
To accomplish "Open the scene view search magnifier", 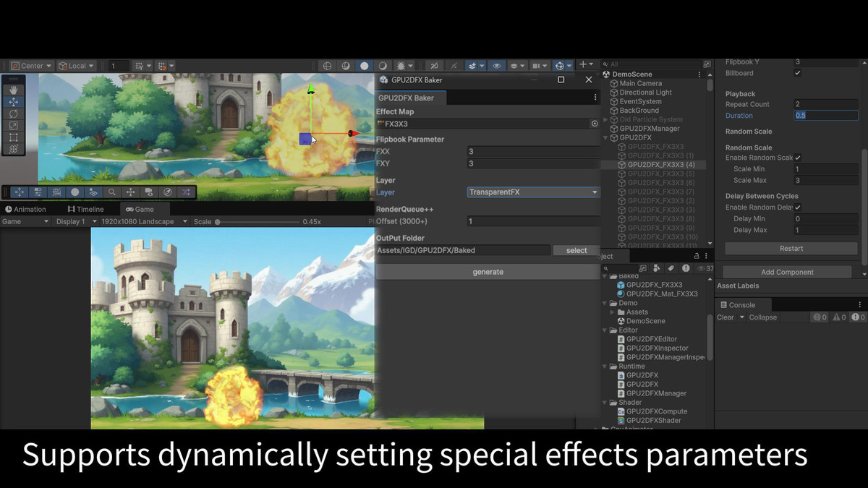I will pyautogui.click(x=112, y=192).
